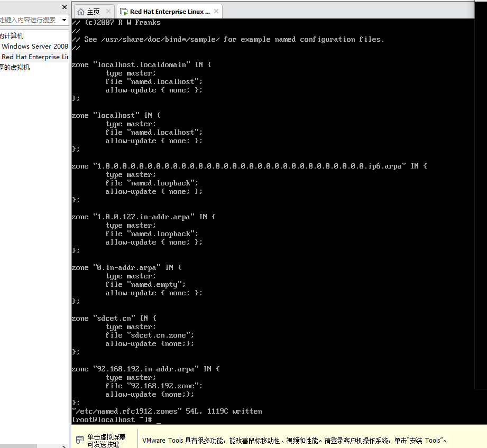Viewport: 487px width, 448px height.
Task: Click the VMware Tools install message
Action: coord(294,441)
